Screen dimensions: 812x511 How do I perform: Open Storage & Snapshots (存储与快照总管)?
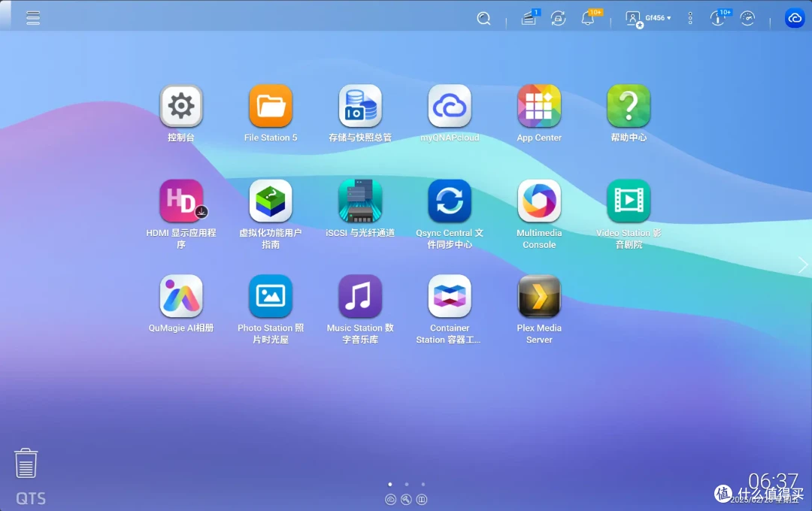360,106
